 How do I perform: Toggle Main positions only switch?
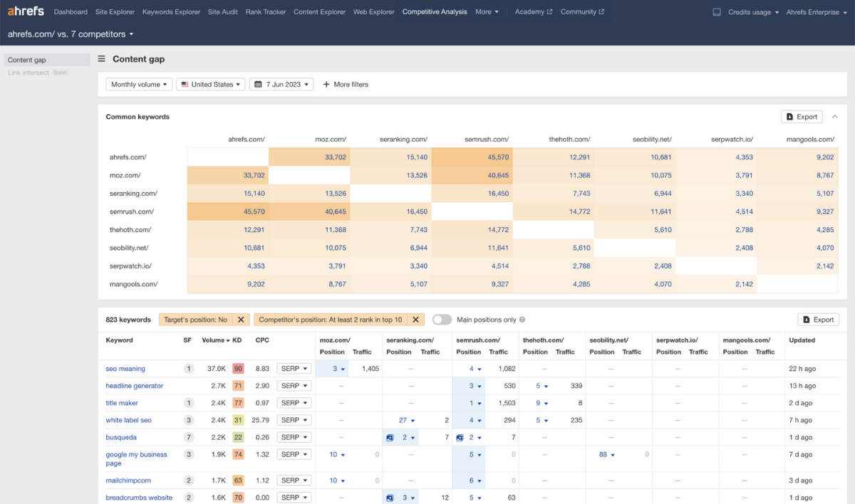(x=442, y=320)
